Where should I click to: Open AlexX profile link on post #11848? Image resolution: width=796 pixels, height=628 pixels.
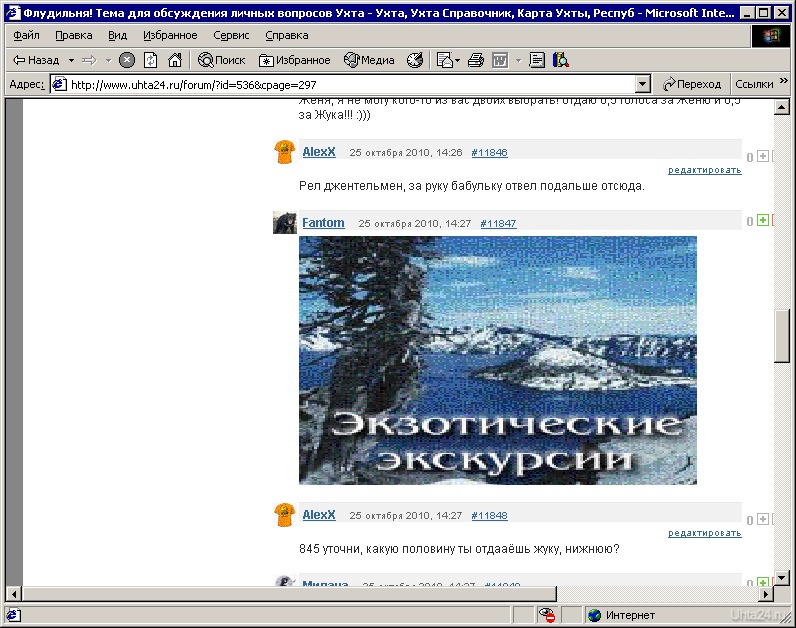pyautogui.click(x=319, y=515)
